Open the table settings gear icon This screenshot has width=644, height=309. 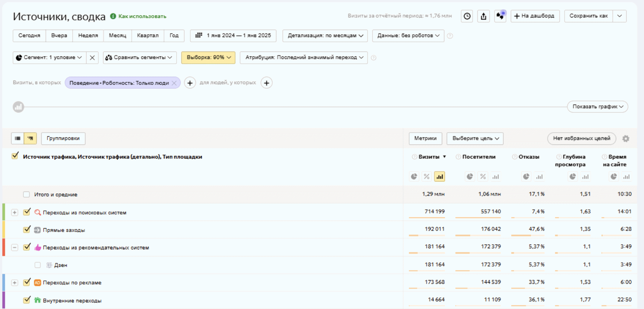coord(625,139)
